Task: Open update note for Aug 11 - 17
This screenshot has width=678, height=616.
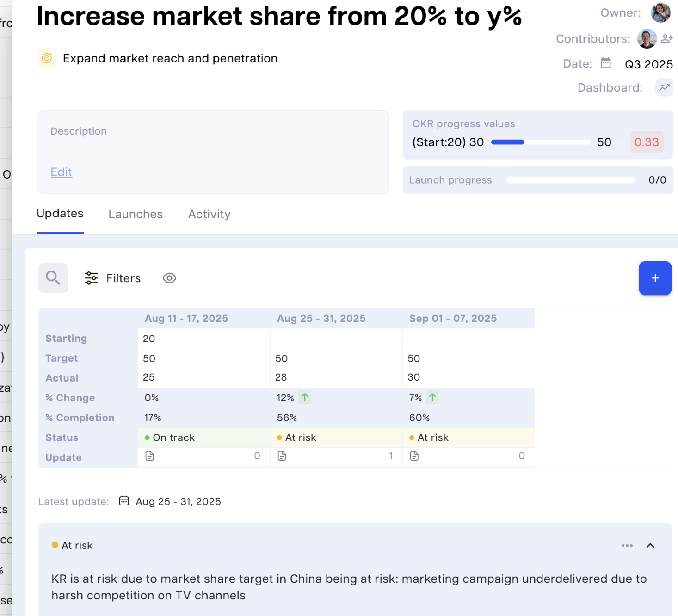Action: pyautogui.click(x=150, y=456)
